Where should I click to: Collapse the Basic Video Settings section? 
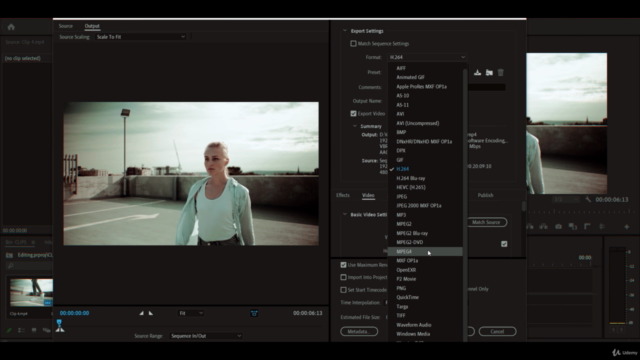pyautogui.click(x=345, y=214)
